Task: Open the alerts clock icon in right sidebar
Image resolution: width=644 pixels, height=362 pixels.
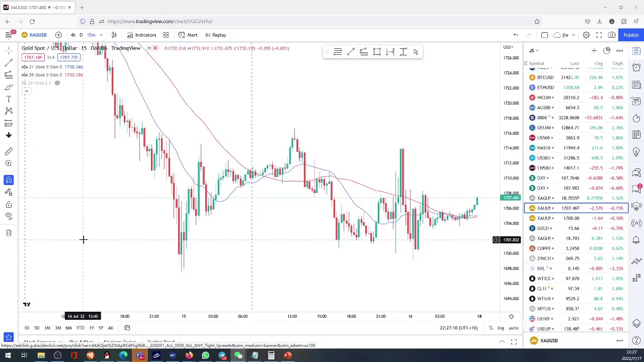Action: (636, 67)
